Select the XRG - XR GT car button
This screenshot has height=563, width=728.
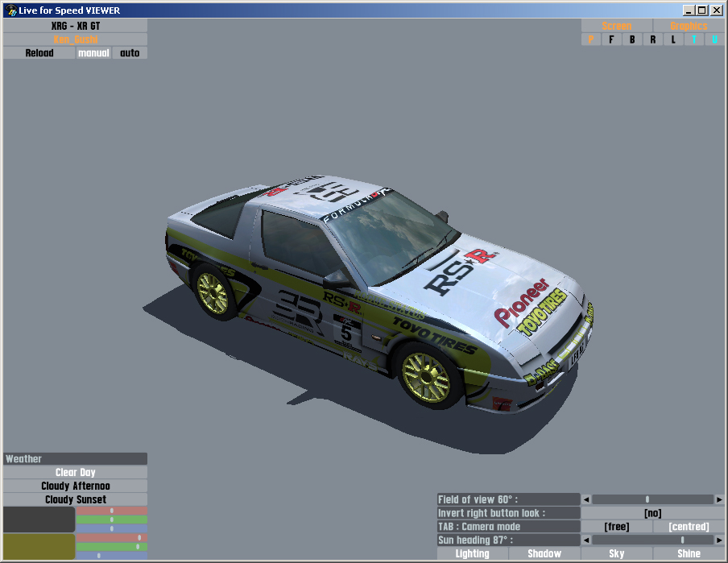click(75, 26)
